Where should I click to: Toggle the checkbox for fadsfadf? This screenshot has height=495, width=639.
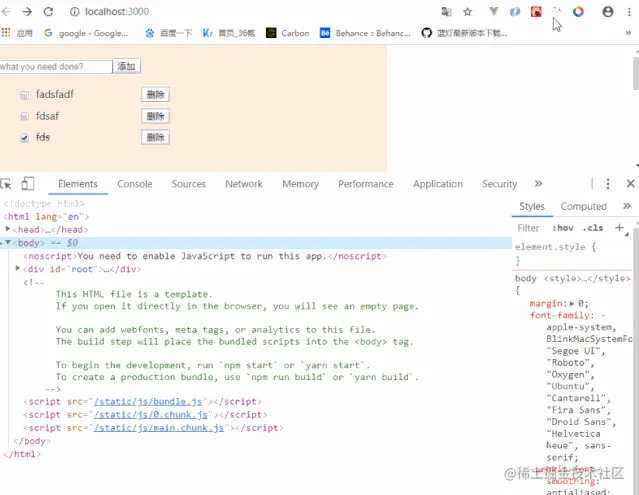(x=24, y=95)
